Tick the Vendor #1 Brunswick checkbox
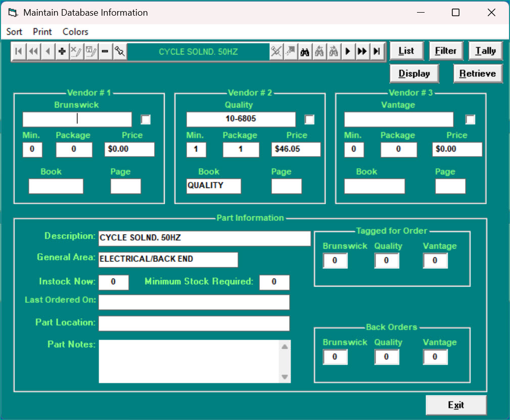 (146, 120)
